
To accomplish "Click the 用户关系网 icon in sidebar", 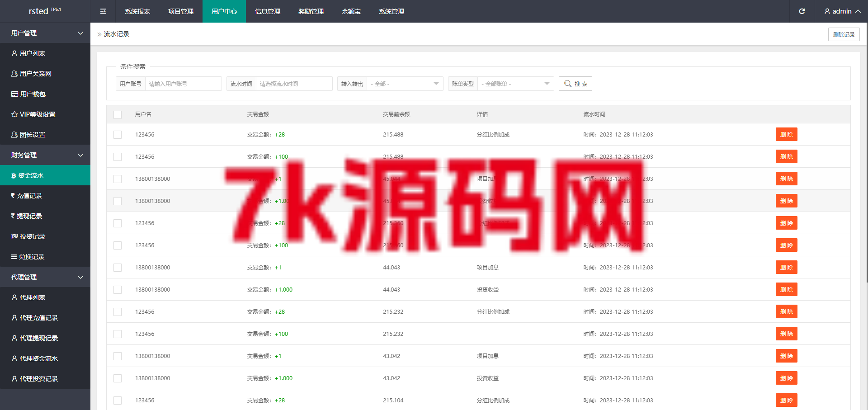I will click(x=14, y=74).
